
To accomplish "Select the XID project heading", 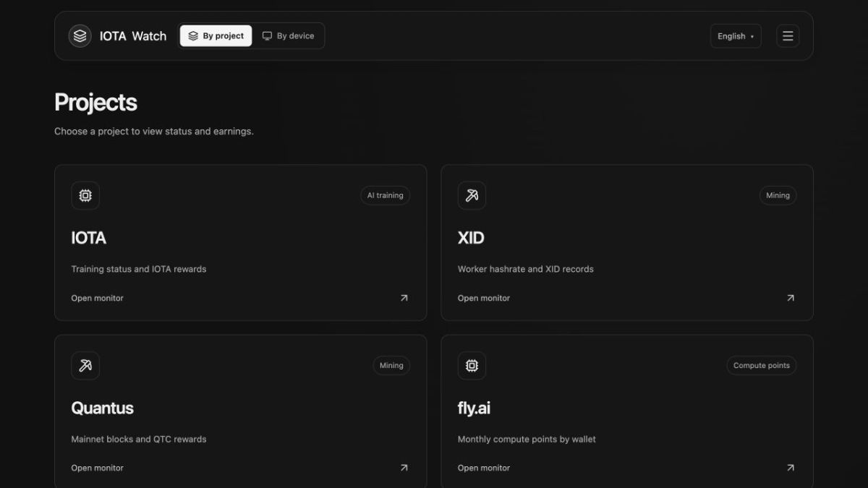I will pos(471,238).
